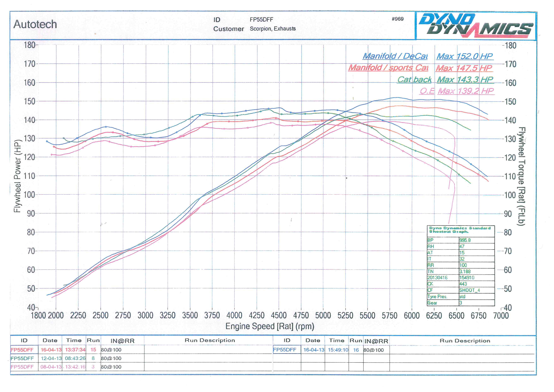
Task: Click the O.E legend label
Action: (x=427, y=91)
